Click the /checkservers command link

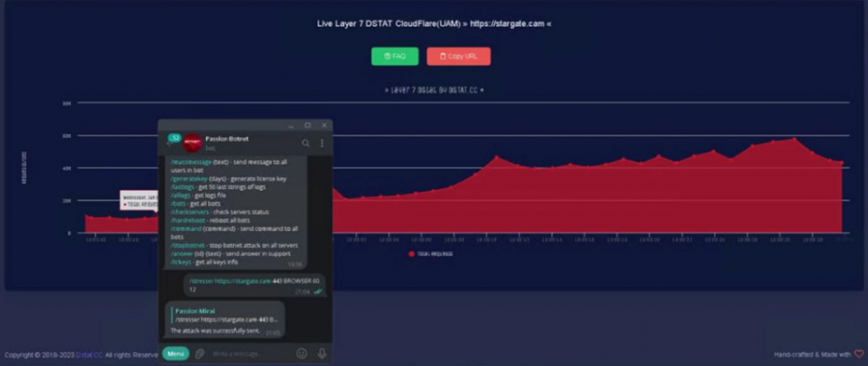pyautogui.click(x=190, y=211)
